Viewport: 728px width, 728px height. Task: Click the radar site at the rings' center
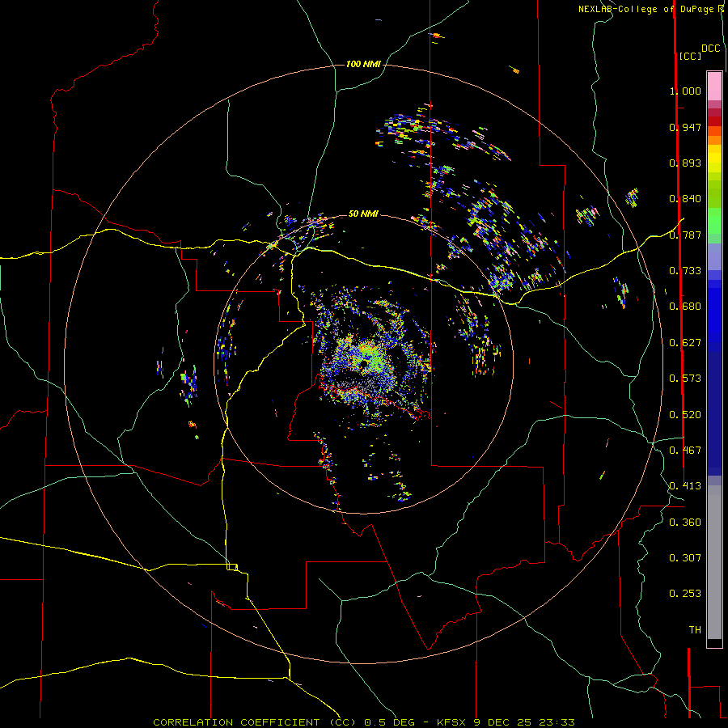point(363,363)
